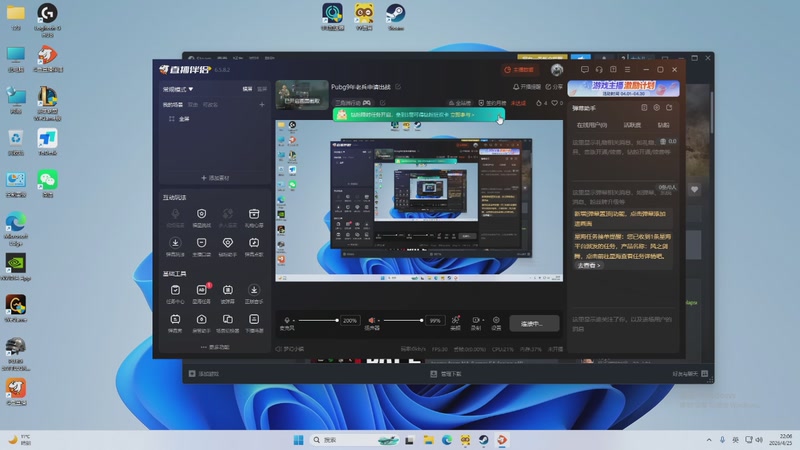Screen dimensions: 800x450
Task: Toggle the microphone icon in system tray
Action: (722, 440)
